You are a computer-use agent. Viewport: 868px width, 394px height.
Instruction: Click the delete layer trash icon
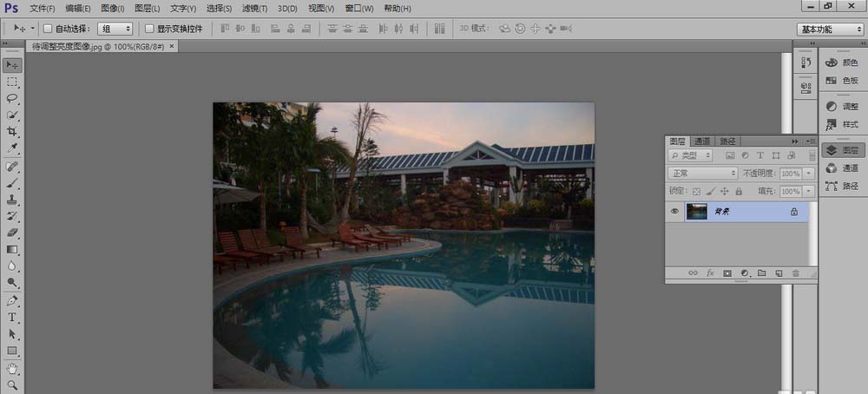(x=795, y=273)
